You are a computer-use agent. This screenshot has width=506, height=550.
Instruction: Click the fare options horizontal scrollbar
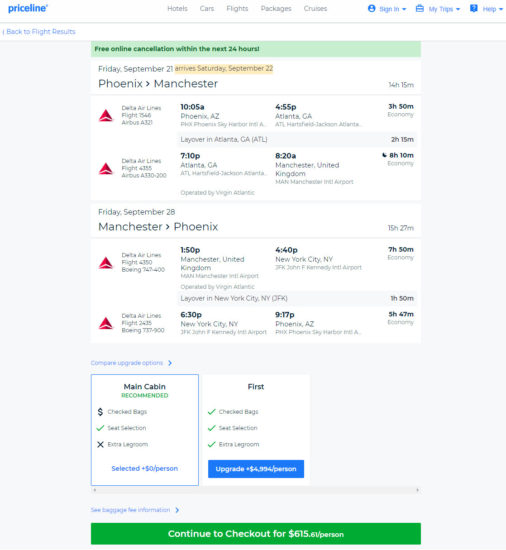pos(256,490)
